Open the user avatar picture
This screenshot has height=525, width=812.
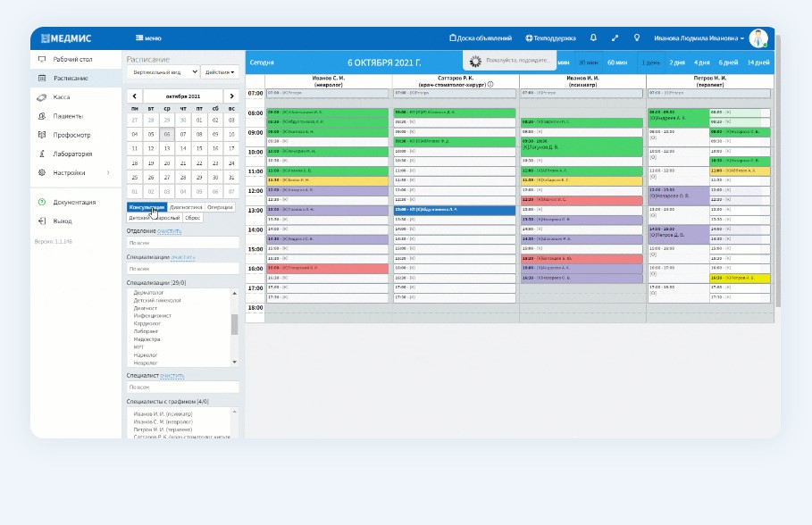point(758,38)
